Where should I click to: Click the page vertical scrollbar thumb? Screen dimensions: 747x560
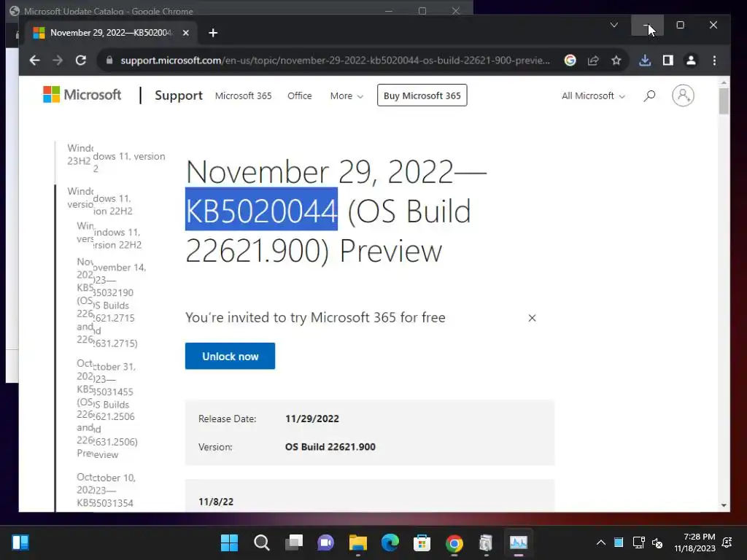[724, 101]
